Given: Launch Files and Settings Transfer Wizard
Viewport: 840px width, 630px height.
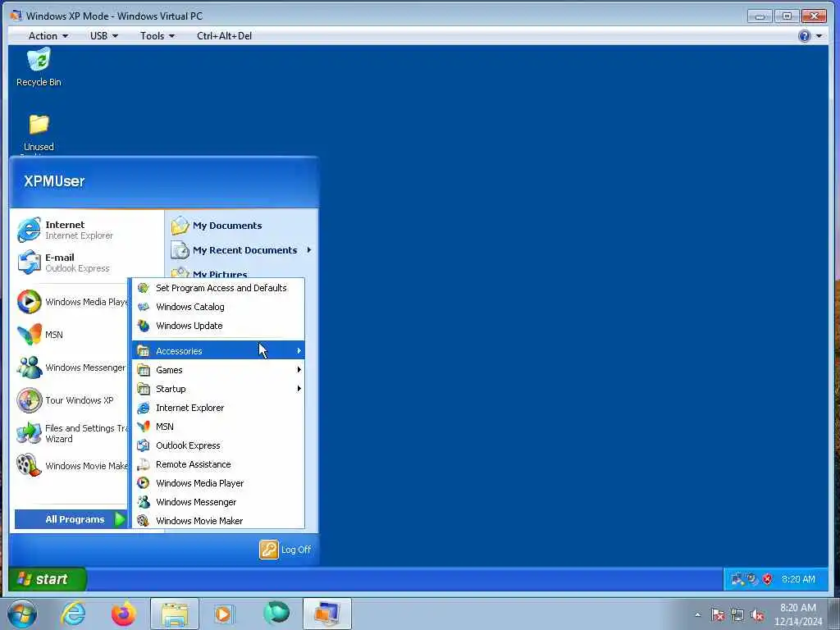Looking at the screenshot, I should (71, 433).
